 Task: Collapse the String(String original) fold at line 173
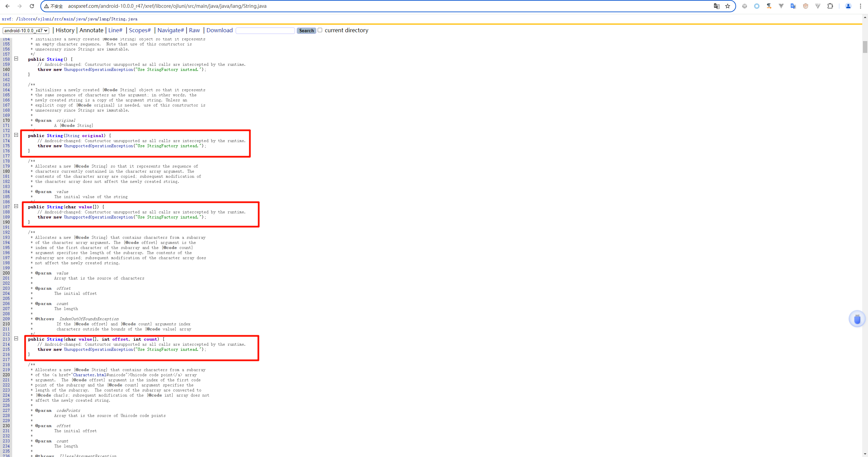[16, 135]
